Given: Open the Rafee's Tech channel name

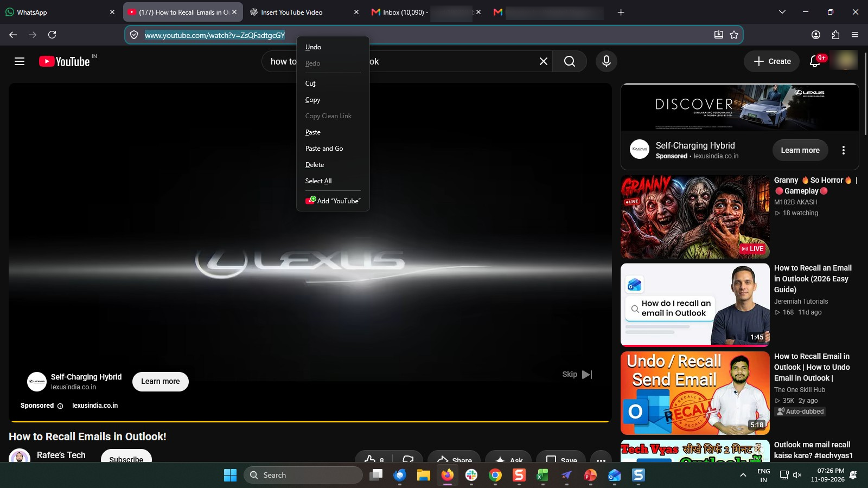Looking at the screenshot, I should tap(61, 455).
